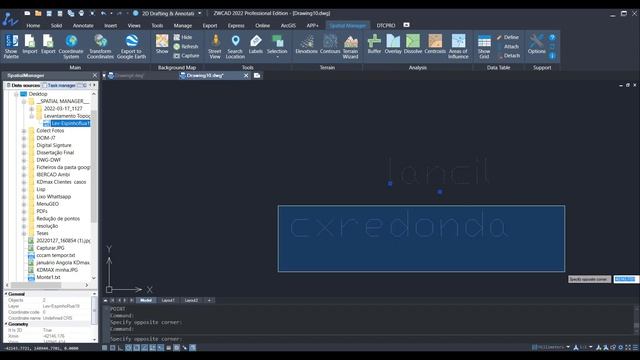
Task: Launch Transform Coordinates tool
Action: coord(100,46)
